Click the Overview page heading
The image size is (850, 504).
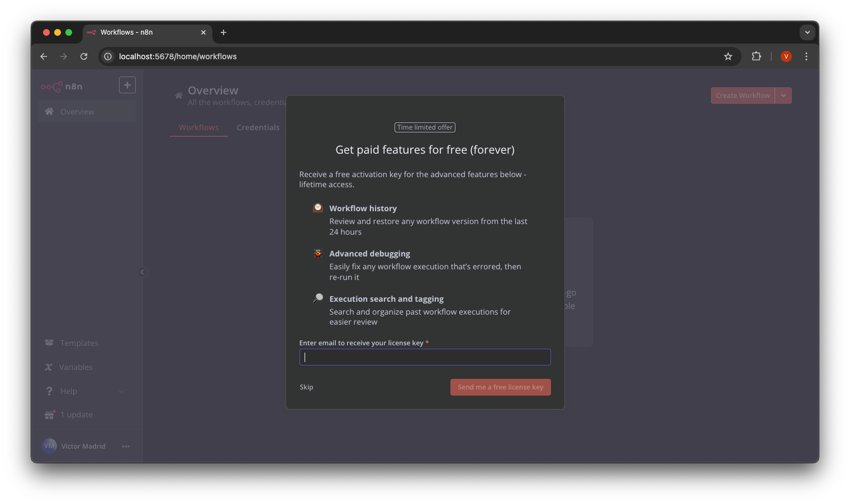[213, 91]
